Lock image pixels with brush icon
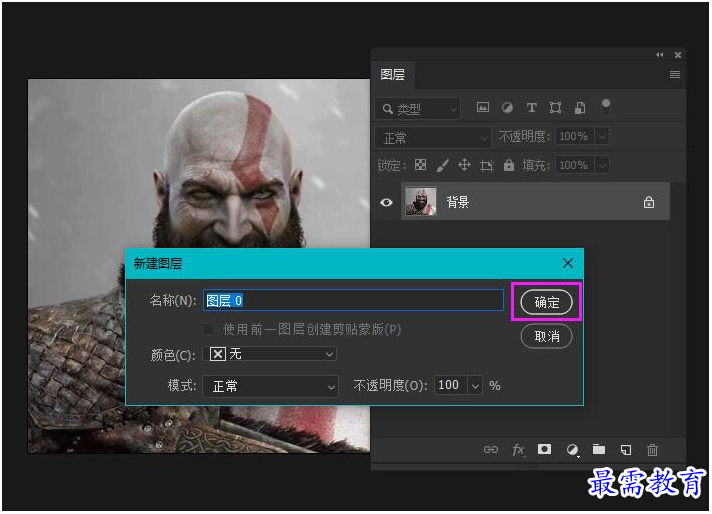The height and width of the screenshot is (514, 712). click(442, 165)
